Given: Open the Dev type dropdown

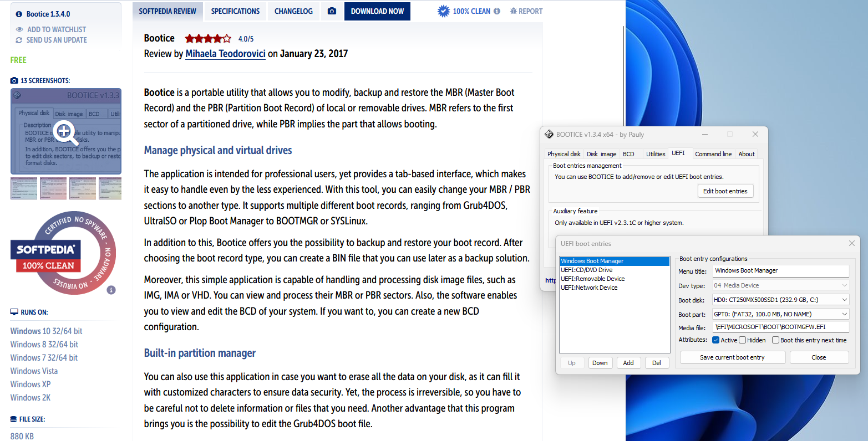Looking at the screenshot, I should pyautogui.click(x=780, y=285).
